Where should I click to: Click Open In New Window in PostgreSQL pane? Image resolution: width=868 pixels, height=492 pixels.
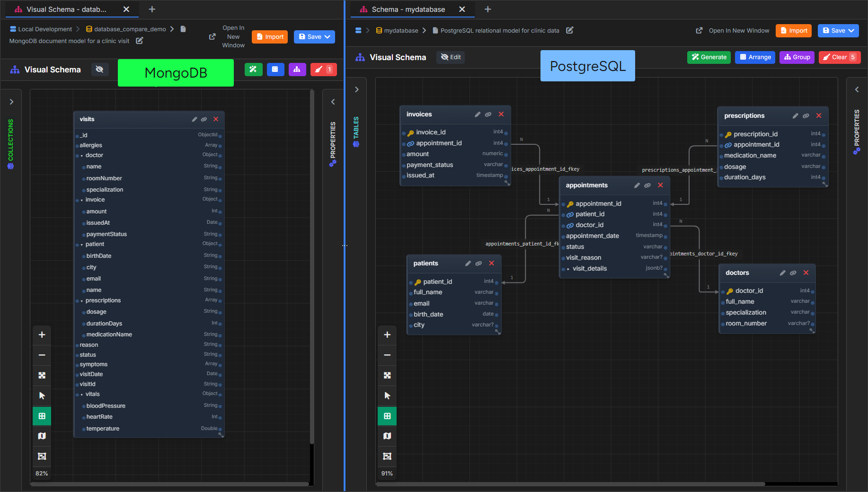tap(733, 31)
